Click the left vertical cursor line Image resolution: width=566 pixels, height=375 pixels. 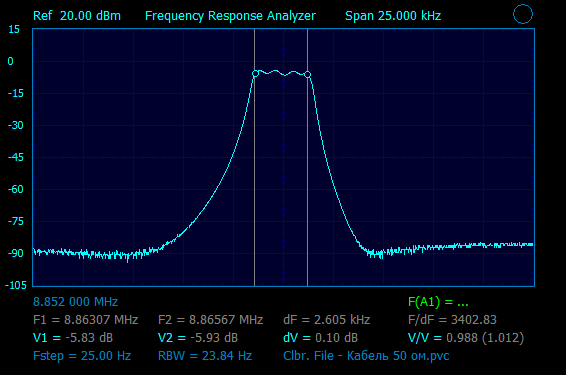(x=254, y=158)
